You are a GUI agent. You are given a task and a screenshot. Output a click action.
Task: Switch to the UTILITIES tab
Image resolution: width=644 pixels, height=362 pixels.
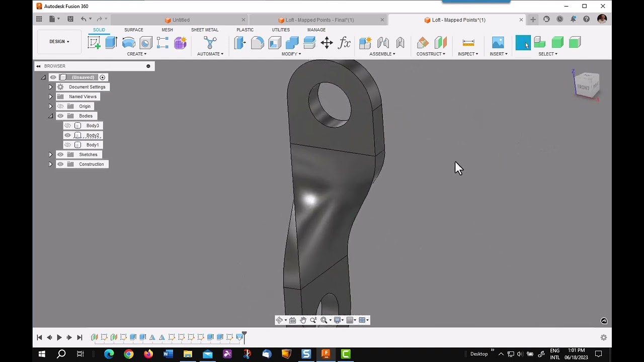pos(281,30)
